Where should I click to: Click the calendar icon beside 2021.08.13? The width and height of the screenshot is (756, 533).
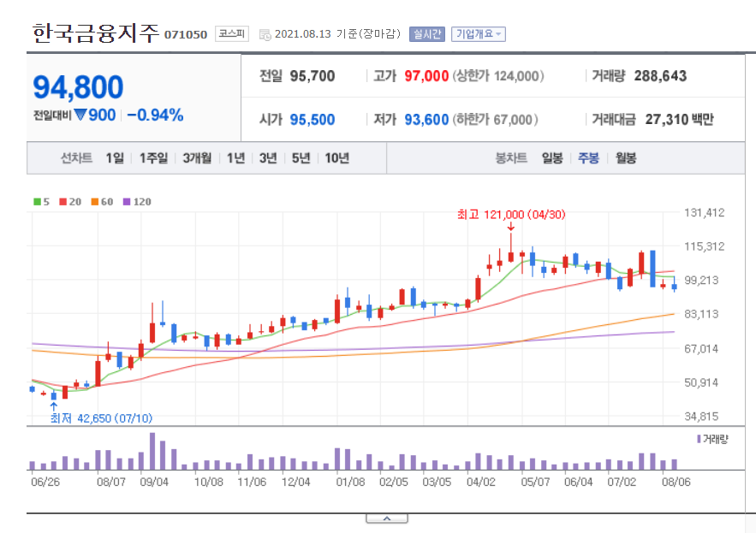[x=265, y=35]
